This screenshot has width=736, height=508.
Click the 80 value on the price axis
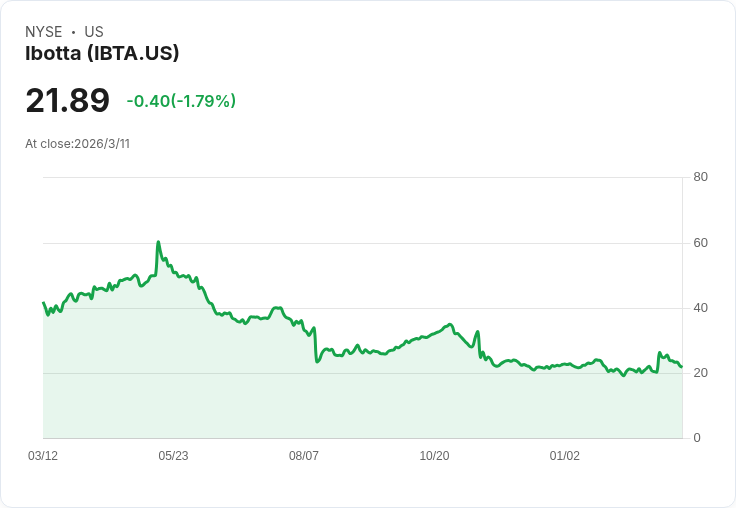click(701, 177)
